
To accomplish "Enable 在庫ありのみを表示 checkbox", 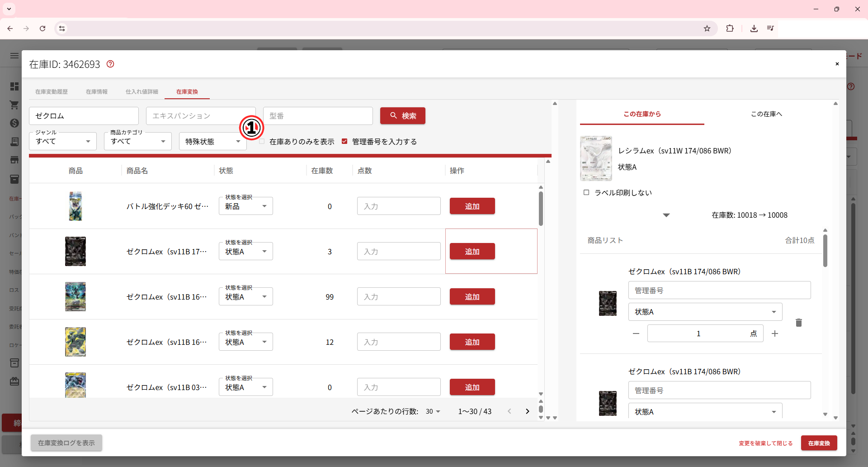I will tap(262, 142).
